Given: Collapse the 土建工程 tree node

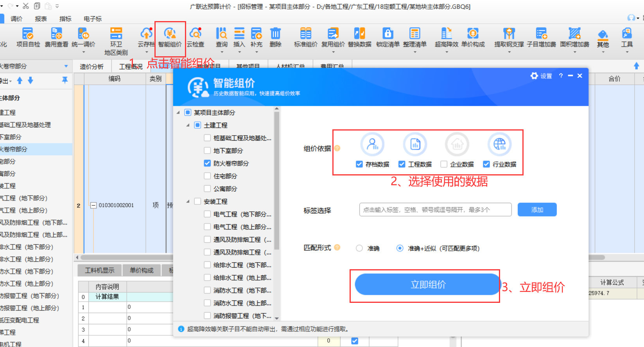Looking at the screenshot, I should coord(188,125).
